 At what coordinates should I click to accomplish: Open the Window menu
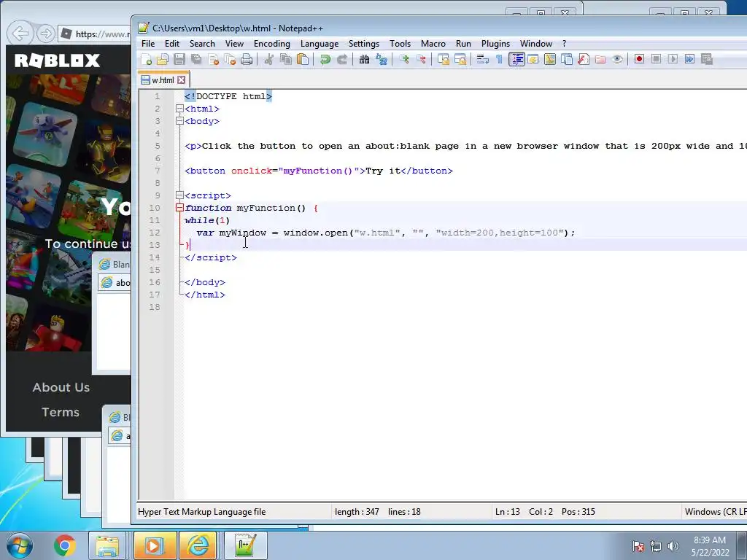click(536, 44)
